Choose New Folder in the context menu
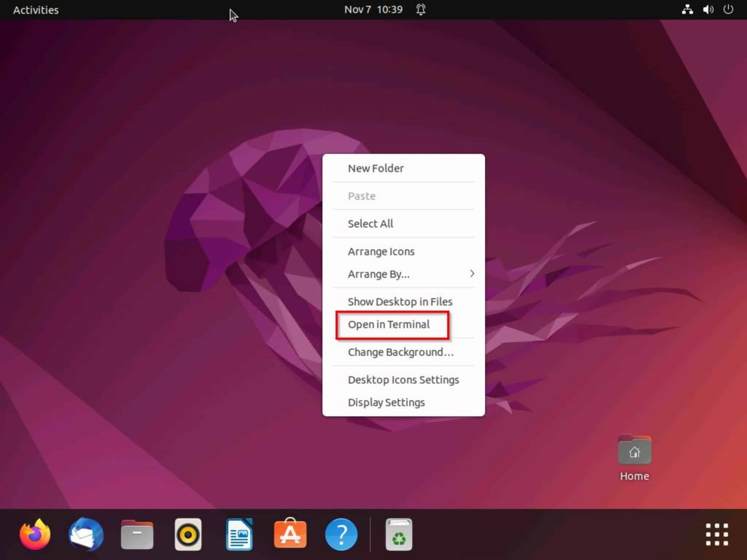The width and height of the screenshot is (747, 560). pyautogui.click(x=403, y=168)
